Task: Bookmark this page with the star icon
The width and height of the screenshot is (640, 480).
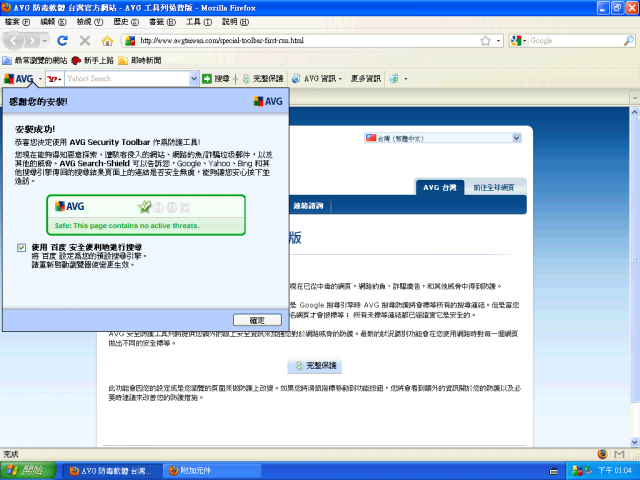Action: click(x=485, y=40)
